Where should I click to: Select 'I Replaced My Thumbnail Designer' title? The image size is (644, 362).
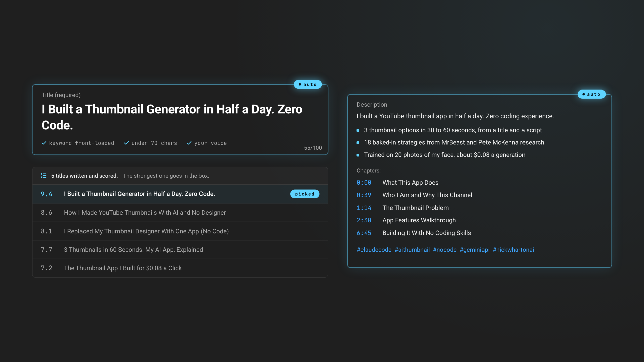[180, 231]
